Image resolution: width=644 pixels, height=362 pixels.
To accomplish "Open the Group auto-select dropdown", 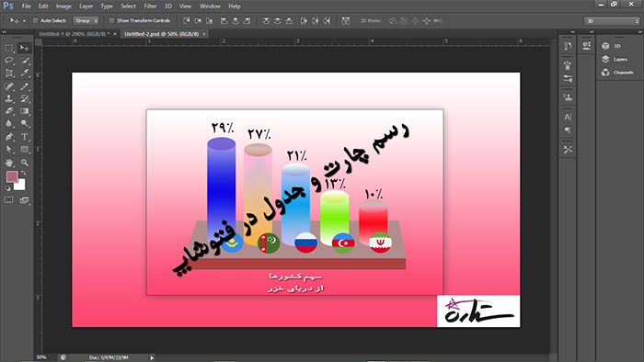I will click(x=86, y=20).
